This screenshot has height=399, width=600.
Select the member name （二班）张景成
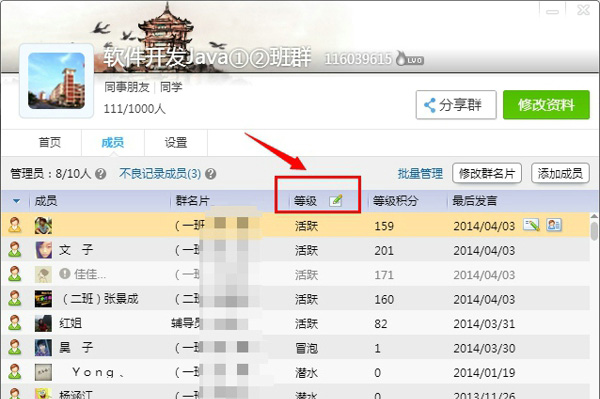(x=100, y=299)
